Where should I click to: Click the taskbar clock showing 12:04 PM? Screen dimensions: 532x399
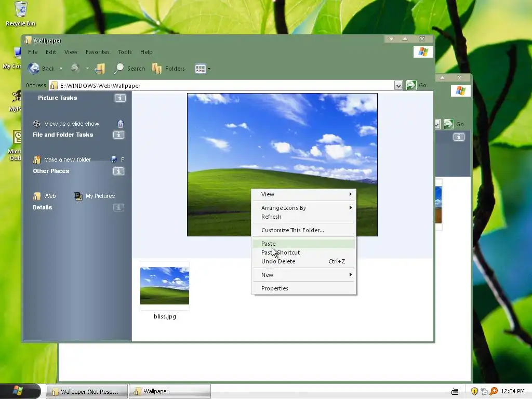[x=513, y=391]
